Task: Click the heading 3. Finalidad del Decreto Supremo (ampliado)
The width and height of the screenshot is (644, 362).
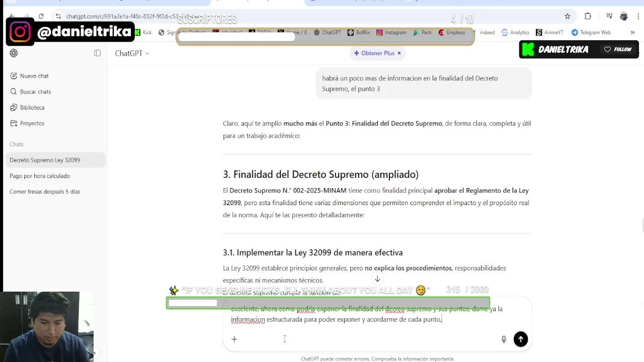Action: (320, 174)
